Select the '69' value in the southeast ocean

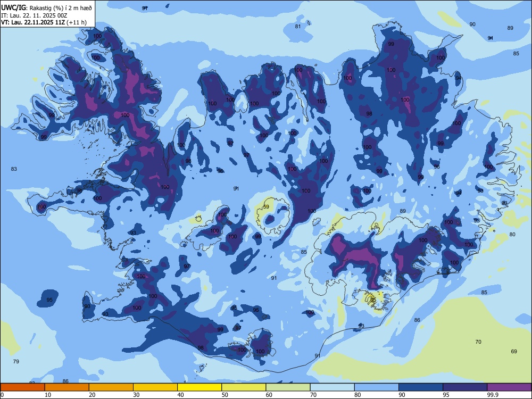(x=514, y=352)
